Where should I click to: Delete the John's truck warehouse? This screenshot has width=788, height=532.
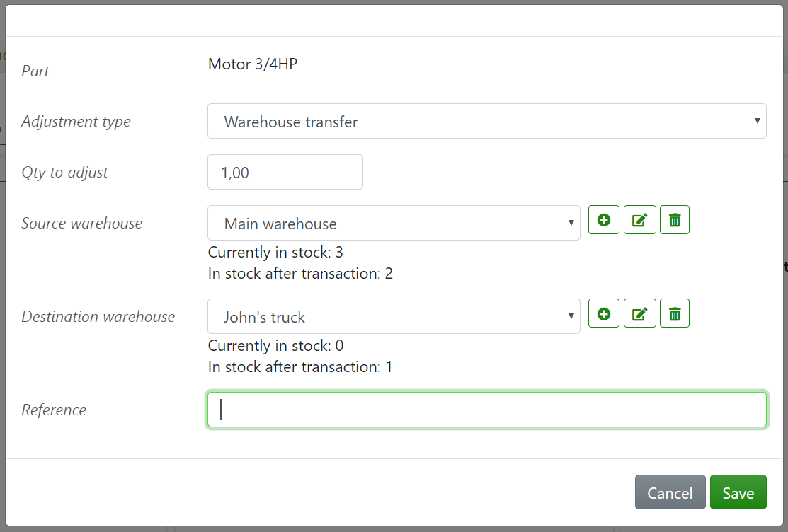(x=674, y=313)
